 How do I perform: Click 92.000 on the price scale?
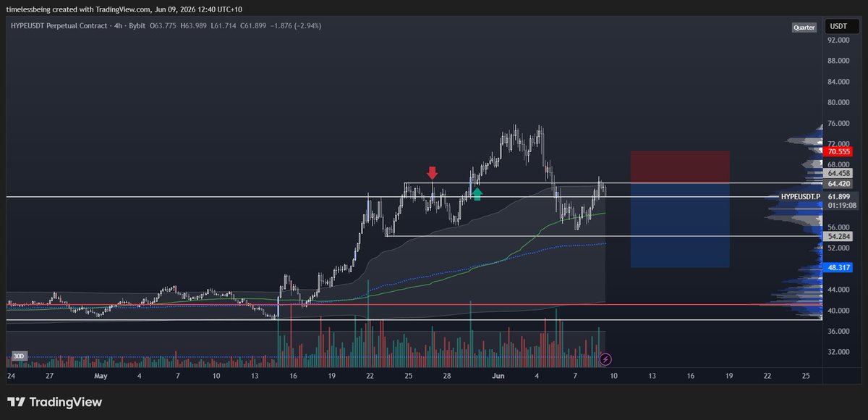pos(838,41)
